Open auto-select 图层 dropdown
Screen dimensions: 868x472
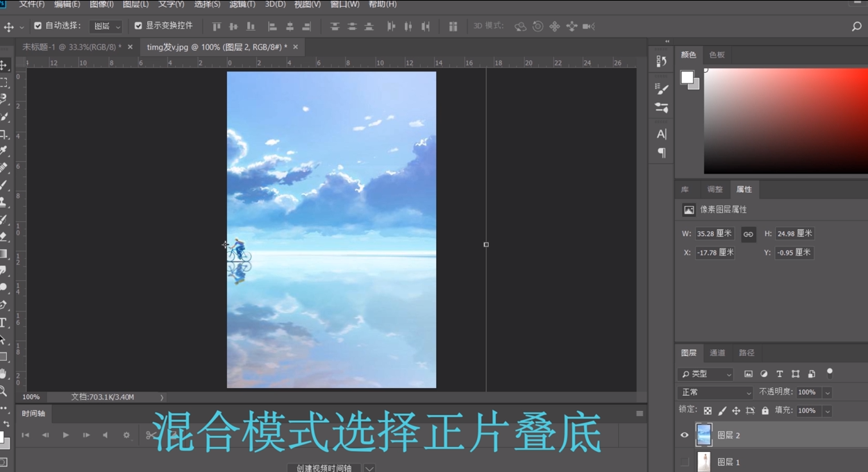coord(106,26)
